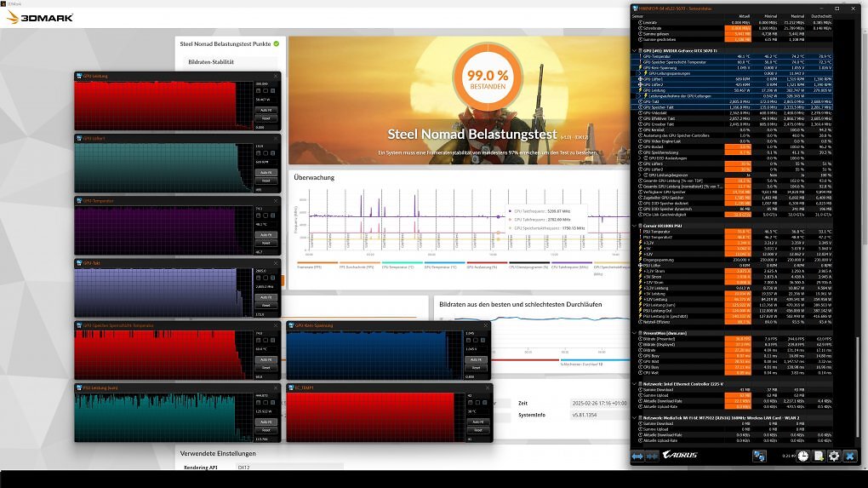Click Auto Fit in GPU Leistung graph
This screenshot has width=868, height=488.
tap(266, 110)
